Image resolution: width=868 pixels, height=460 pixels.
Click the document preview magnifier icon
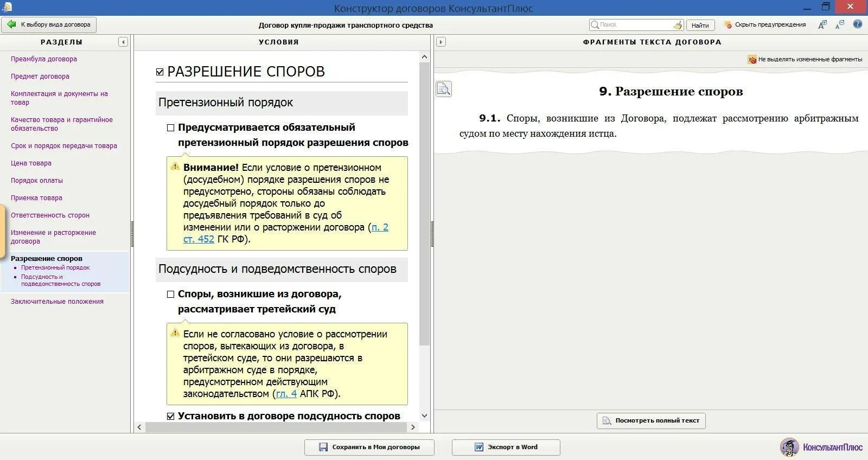pyautogui.click(x=443, y=89)
